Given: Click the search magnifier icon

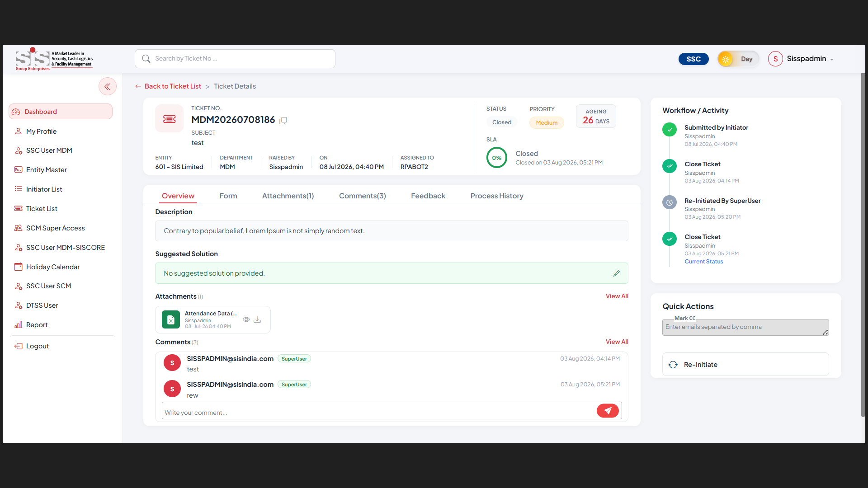Looking at the screenshot, I should [x=146, y=59].
